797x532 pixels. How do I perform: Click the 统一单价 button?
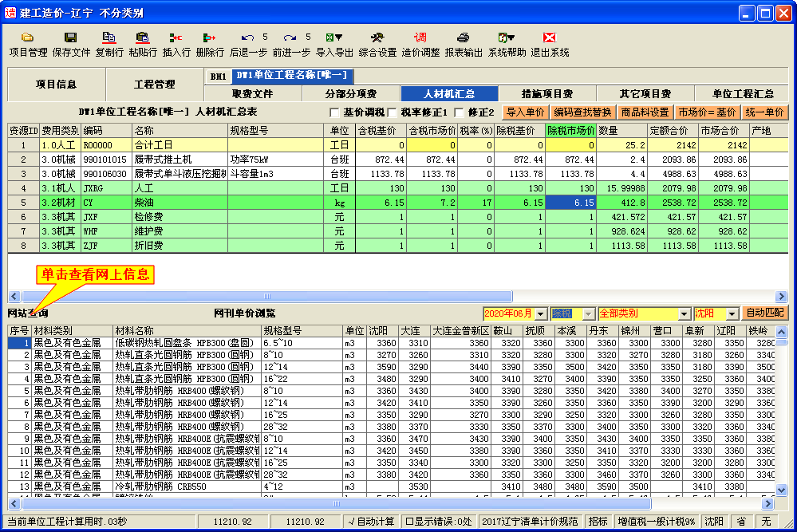tap(764, 112)
